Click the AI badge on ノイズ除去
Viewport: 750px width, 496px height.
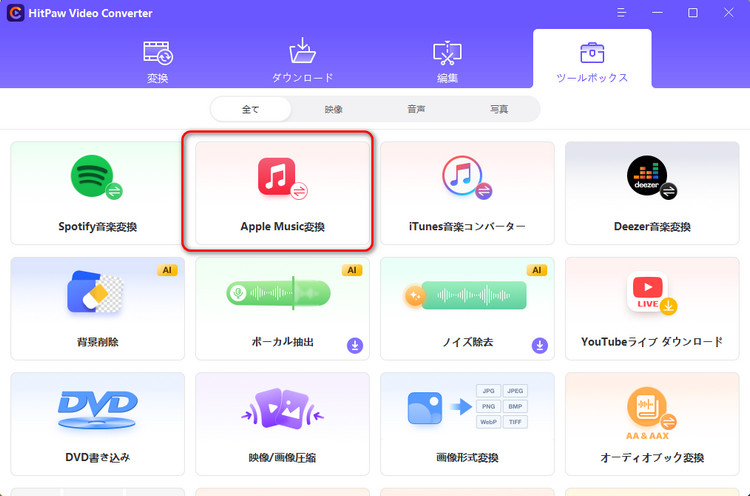pyautogui.click(x=537, y=270)
